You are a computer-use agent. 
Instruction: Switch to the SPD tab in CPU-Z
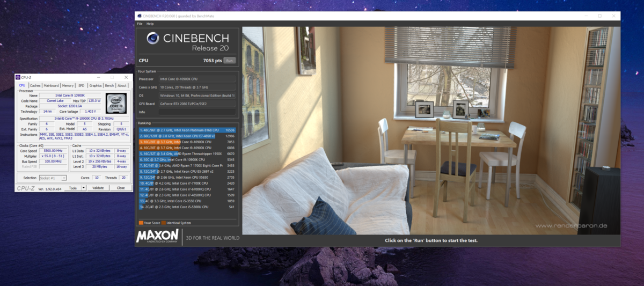pos(81,85)
